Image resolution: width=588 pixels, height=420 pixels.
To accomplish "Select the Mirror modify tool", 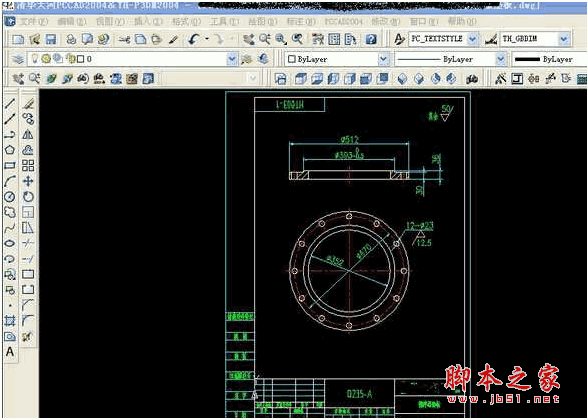I will click(28, 134).
